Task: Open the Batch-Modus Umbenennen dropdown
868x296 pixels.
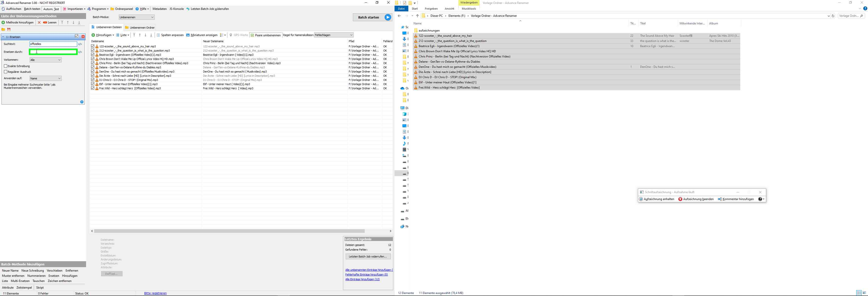Action: pos(136,17)
